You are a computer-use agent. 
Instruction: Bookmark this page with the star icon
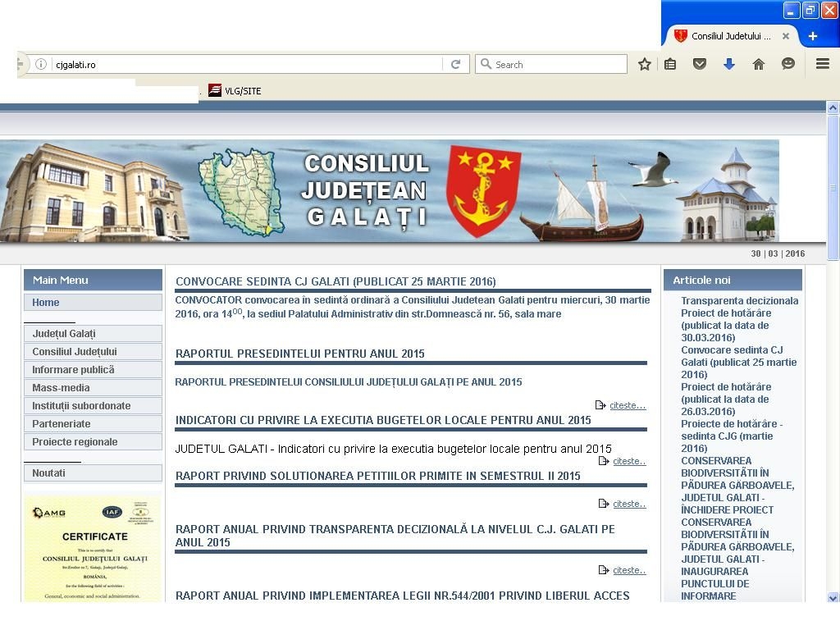[x=644, y=64]
